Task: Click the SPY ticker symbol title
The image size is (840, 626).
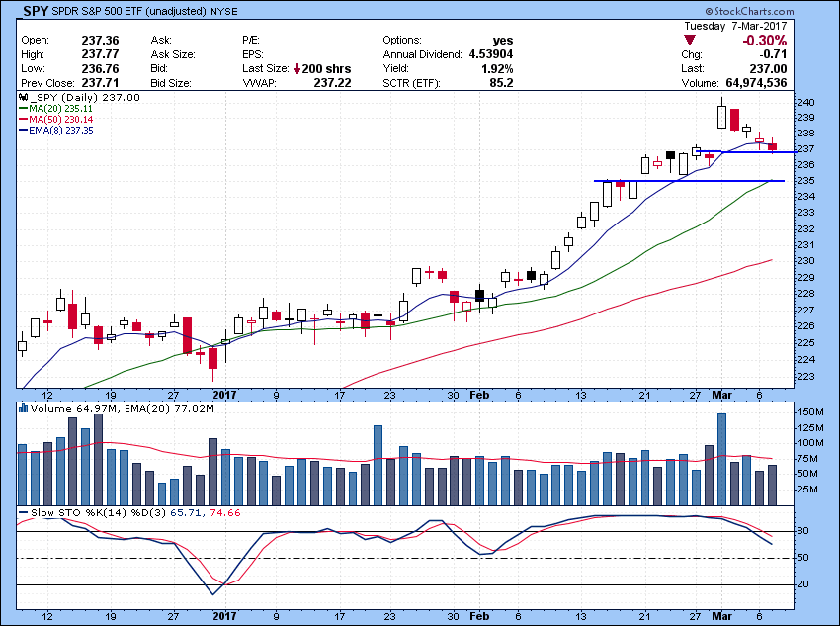Action: [x=36, y=11]
